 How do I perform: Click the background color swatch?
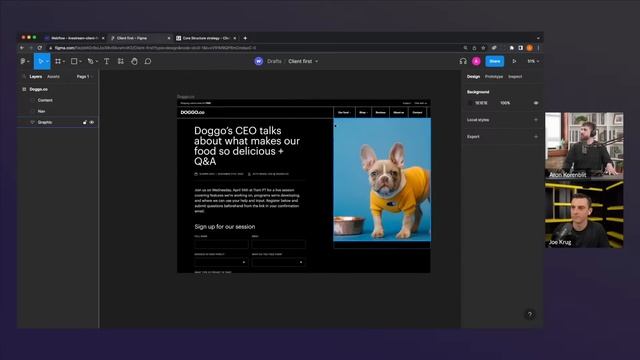[470, 103]
